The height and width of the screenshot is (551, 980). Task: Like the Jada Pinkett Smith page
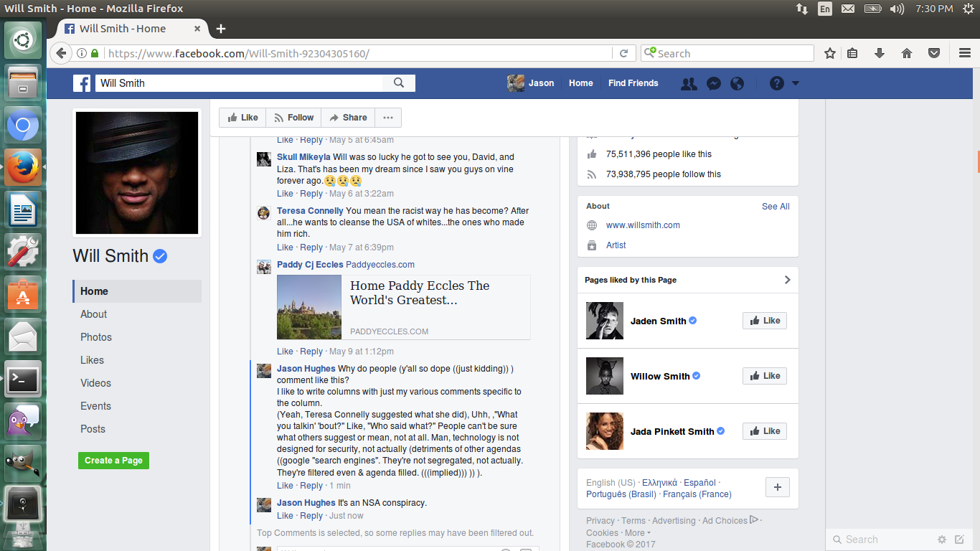(765, 431)
